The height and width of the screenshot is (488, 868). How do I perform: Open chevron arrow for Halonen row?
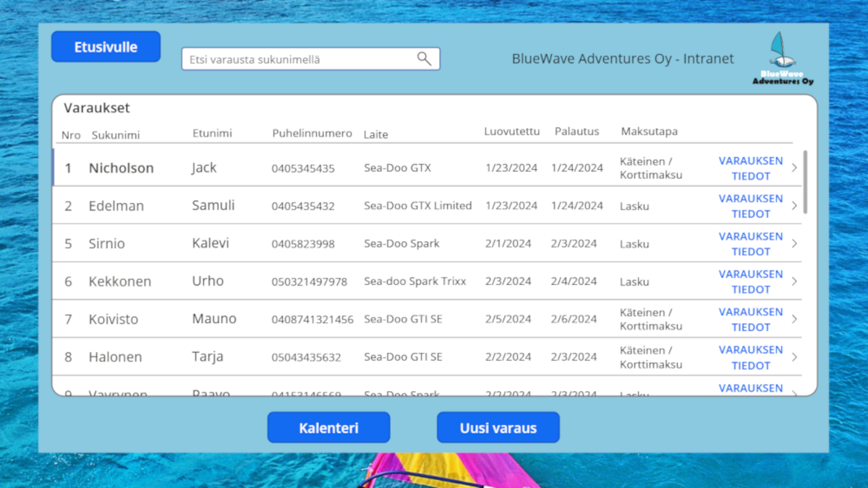coord(794,357)
